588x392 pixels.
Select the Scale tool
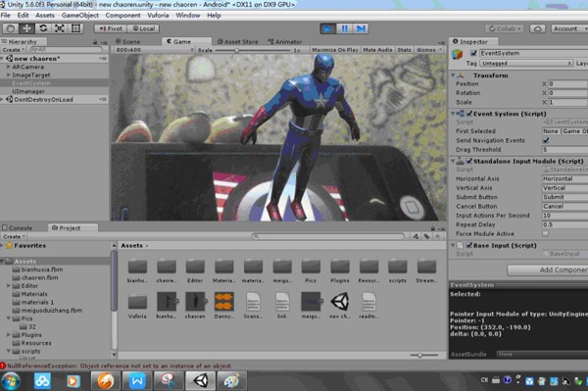(60, 28)
